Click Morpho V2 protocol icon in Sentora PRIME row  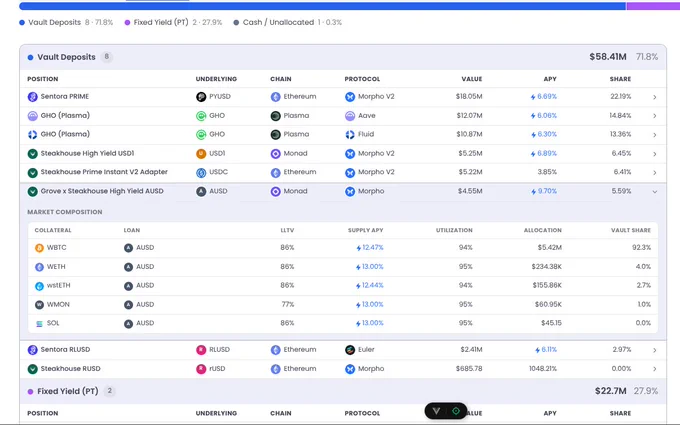(x=350, y=97)
